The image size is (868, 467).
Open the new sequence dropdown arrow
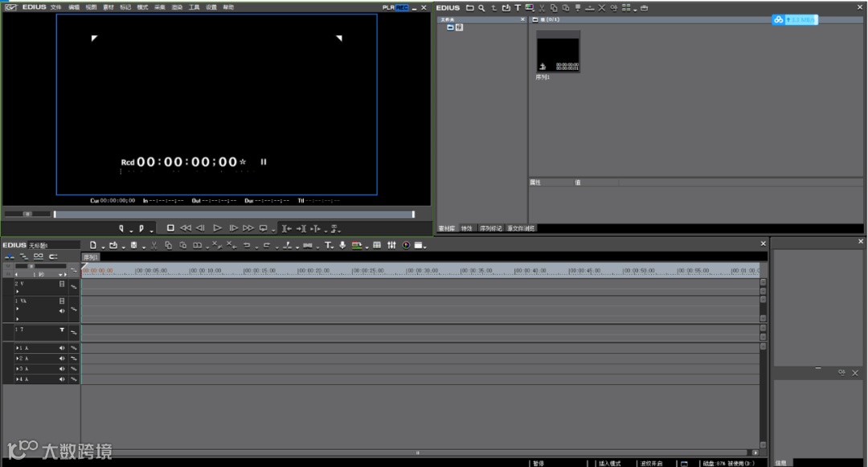point(103,248)
